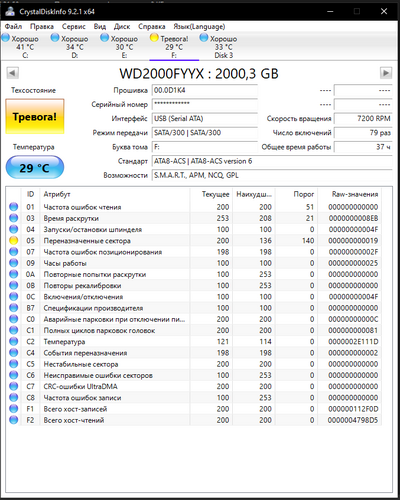
Task: Select the D: drive status icon
Action: coord(55,38)
